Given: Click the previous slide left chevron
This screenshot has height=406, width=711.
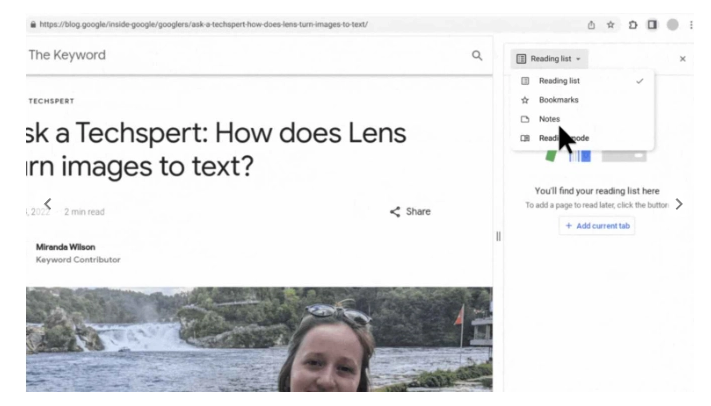Looking at the screenshot, I should pyautogui.click(x=48, y=204).
